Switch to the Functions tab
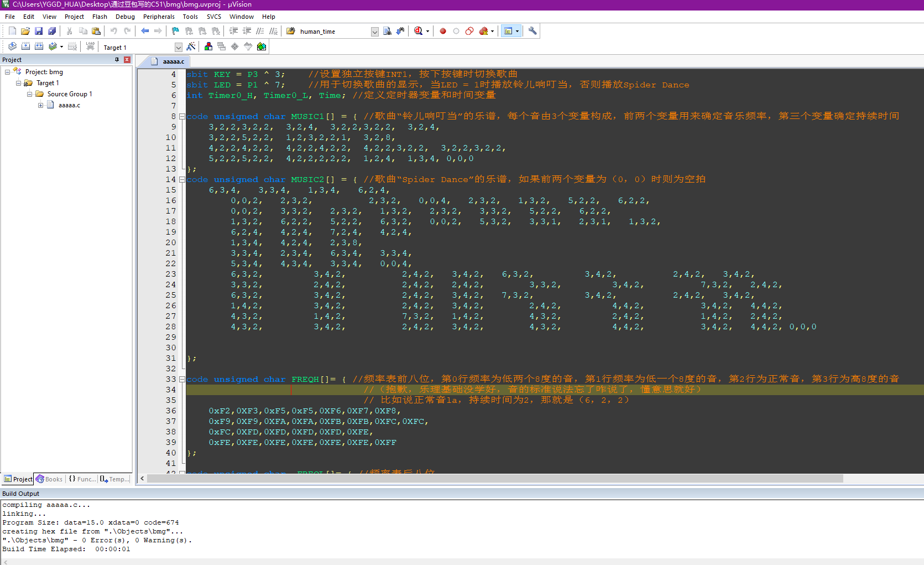The width and height of the screenshot is (924, 565). pyautogui.click(x=82, y=479)
